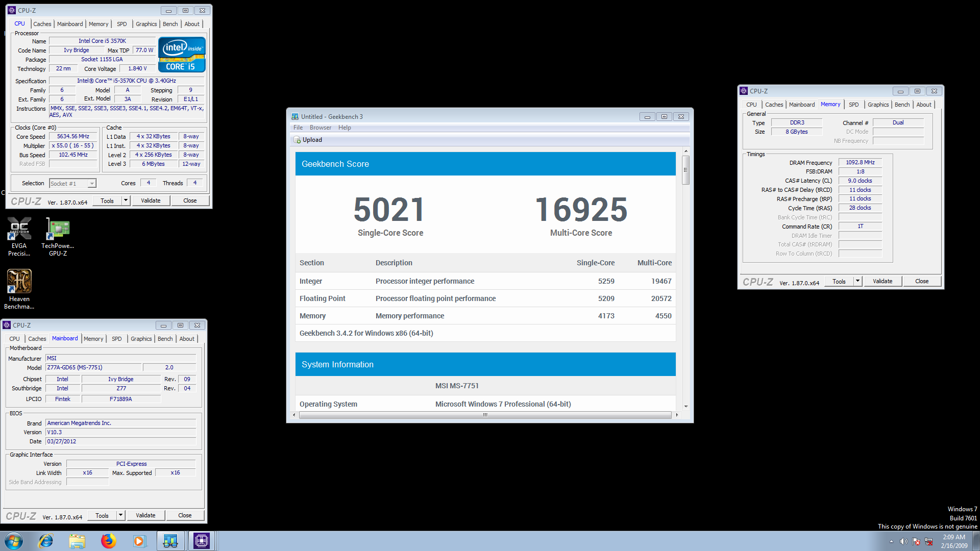Image resolution: width=980 pixels, height=551 pixels.
Task: Click single-core score 5021
Action: 389,210
